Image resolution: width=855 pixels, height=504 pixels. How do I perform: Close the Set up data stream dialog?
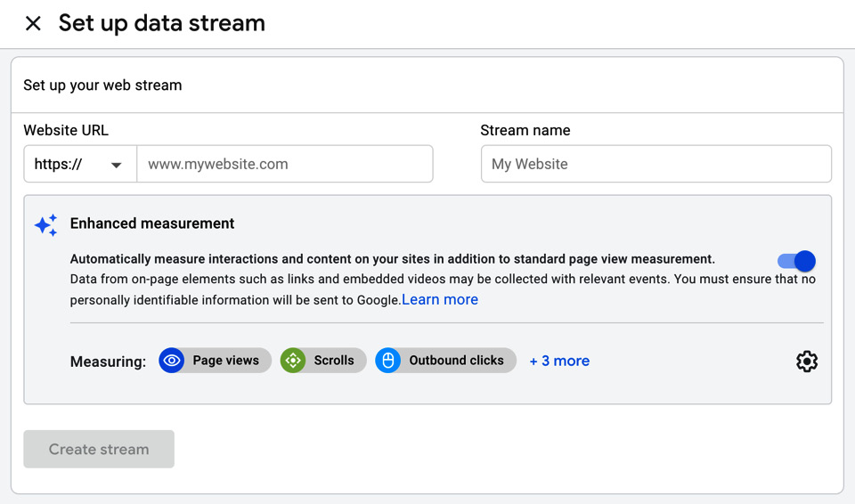33,23
